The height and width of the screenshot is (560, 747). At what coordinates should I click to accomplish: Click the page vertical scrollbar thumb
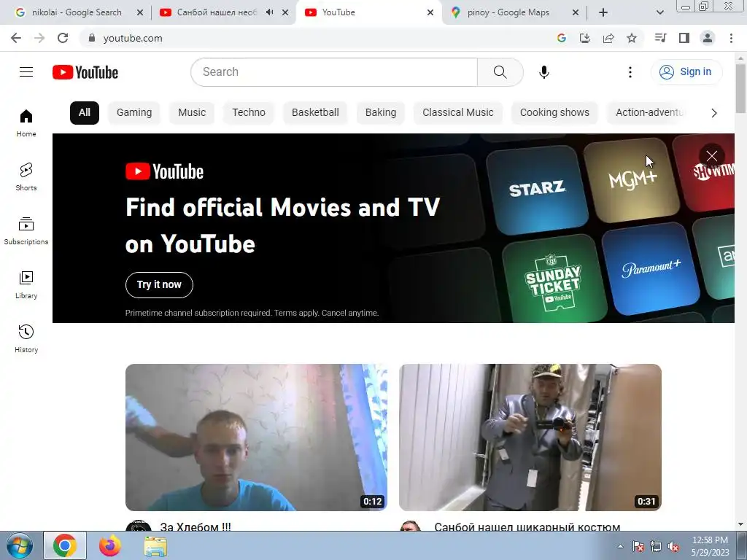click(740, 88)
